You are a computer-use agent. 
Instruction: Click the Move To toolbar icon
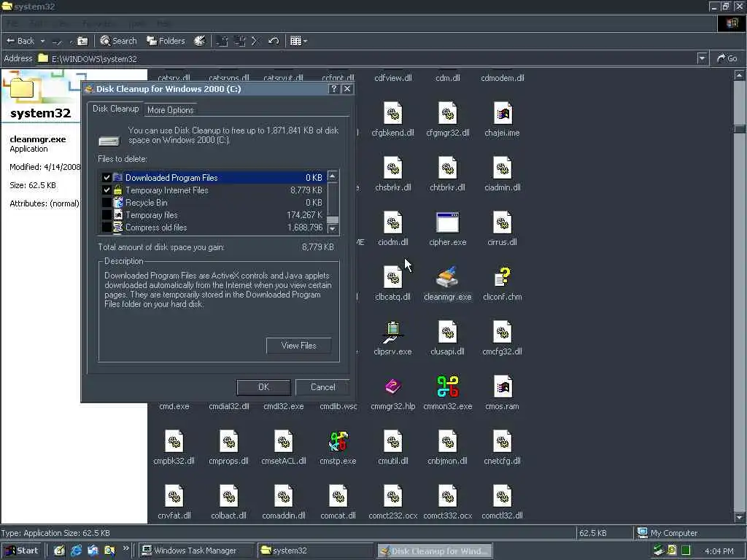(222, 41)
